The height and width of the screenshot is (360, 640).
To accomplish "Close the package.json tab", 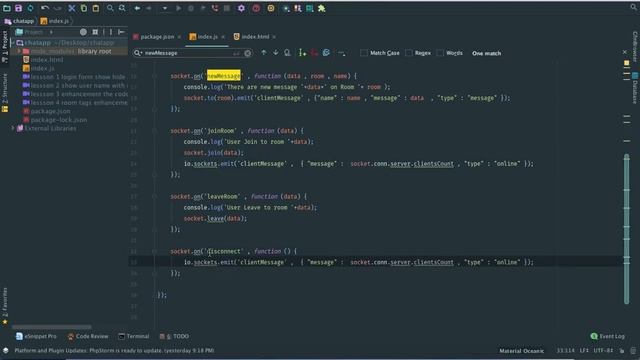I will point(179,37).
